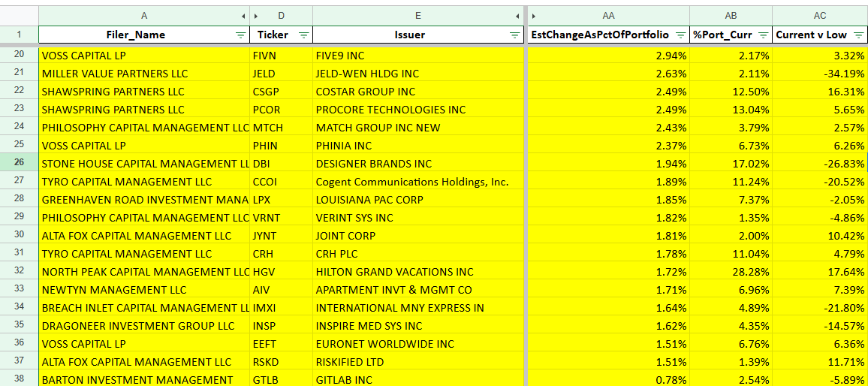Select the 0.78% change cell
This screenshot has width=868, height=386.
click(608, 379)
